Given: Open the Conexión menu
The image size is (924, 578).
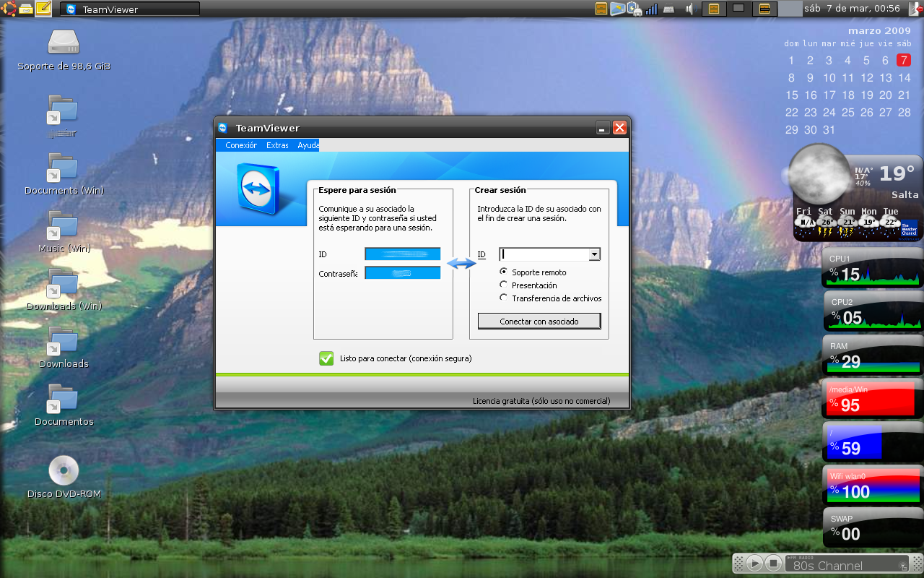Looking at the screenshot, I should pos(240,144).
